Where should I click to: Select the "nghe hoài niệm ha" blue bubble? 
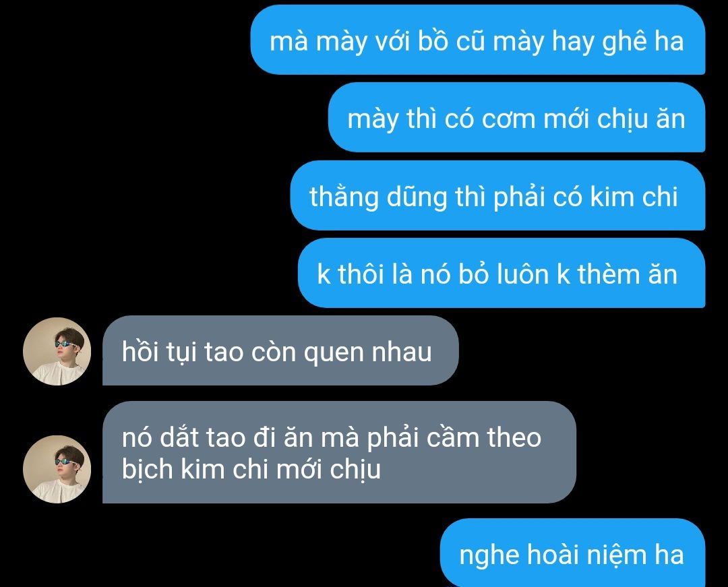572,553
